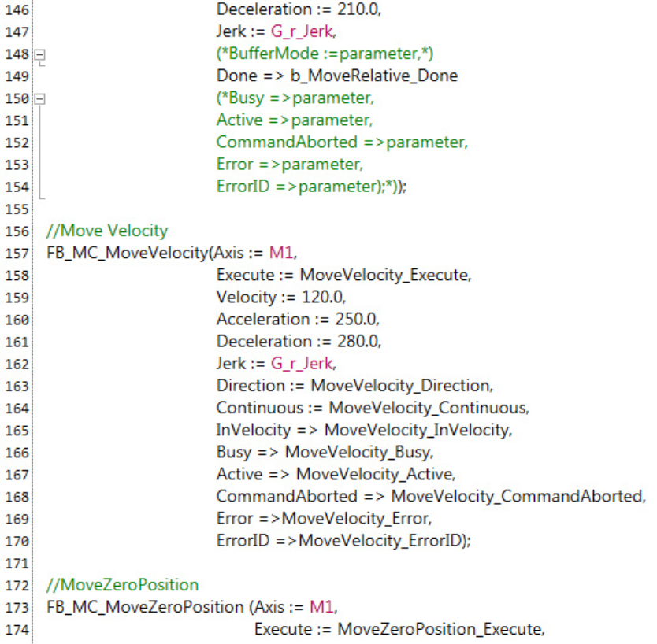The height and width of the screenshot is (644, 657).
Task: Click the gutter line number 172
Action: tap(17, 586)
